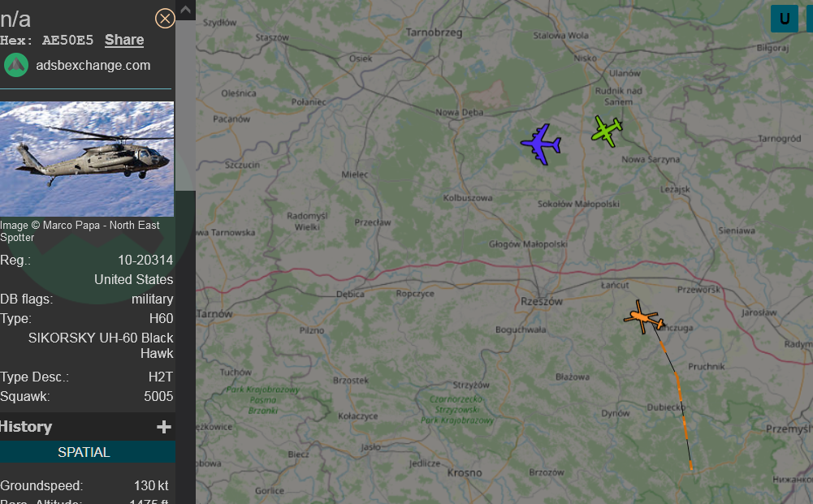Click the registration 10-20314 value
The height and width of the screenshot is (504, 813).
(145, 260)
